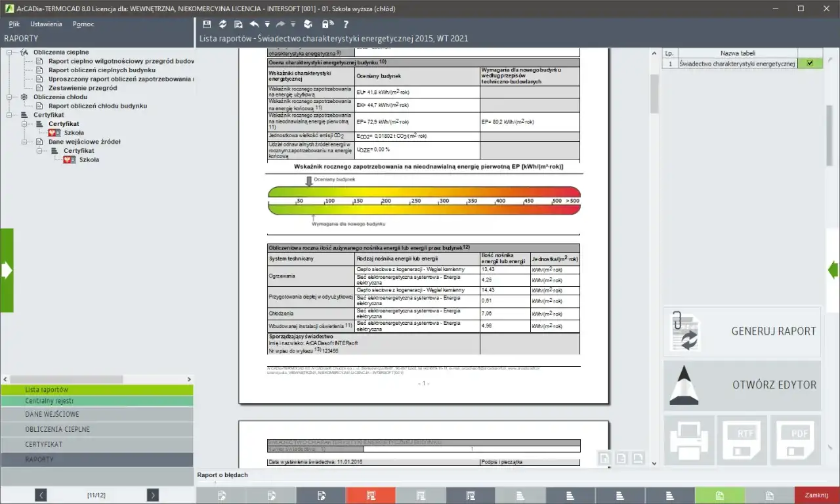
Task: Go to next step with right arrow
Action: tap(152, 495)
